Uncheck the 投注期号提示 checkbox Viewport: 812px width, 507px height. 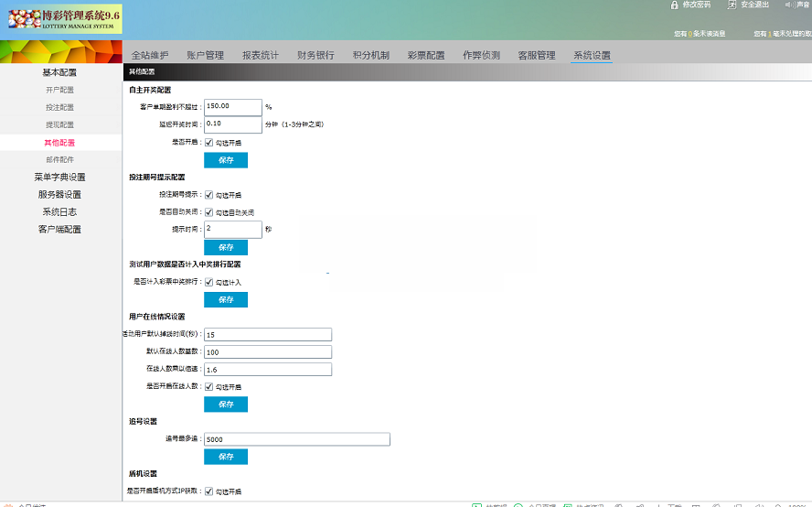pos(209,195)
